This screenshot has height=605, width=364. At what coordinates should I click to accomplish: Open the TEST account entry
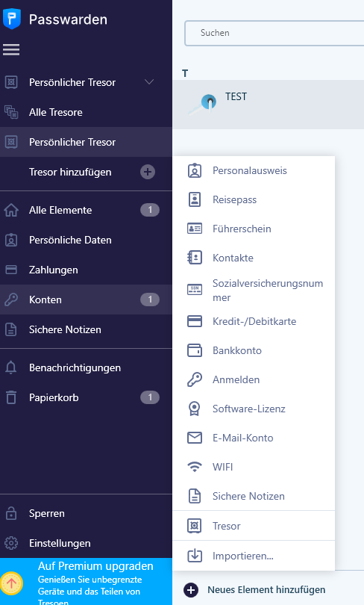coord(269,104)
